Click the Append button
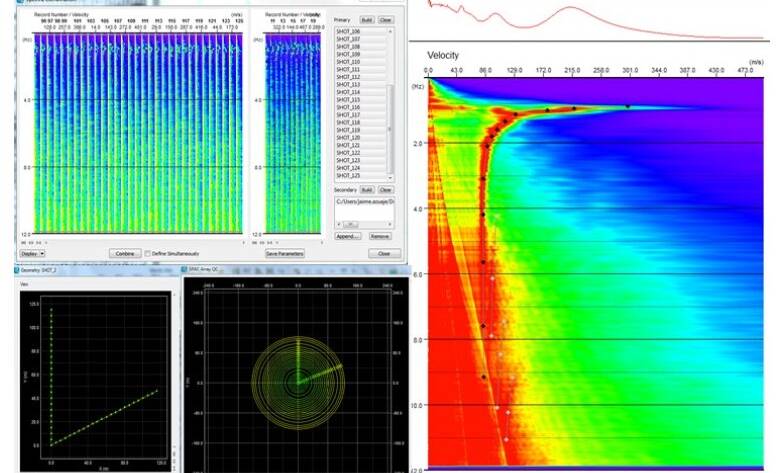The image size is (780, 473). (x=347, y=236)
